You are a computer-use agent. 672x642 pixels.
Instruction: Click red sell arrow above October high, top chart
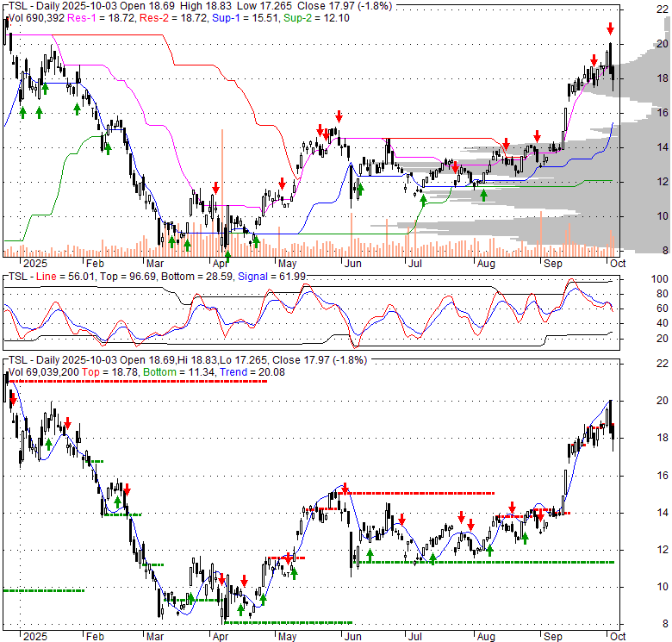[x=610, y=29]
